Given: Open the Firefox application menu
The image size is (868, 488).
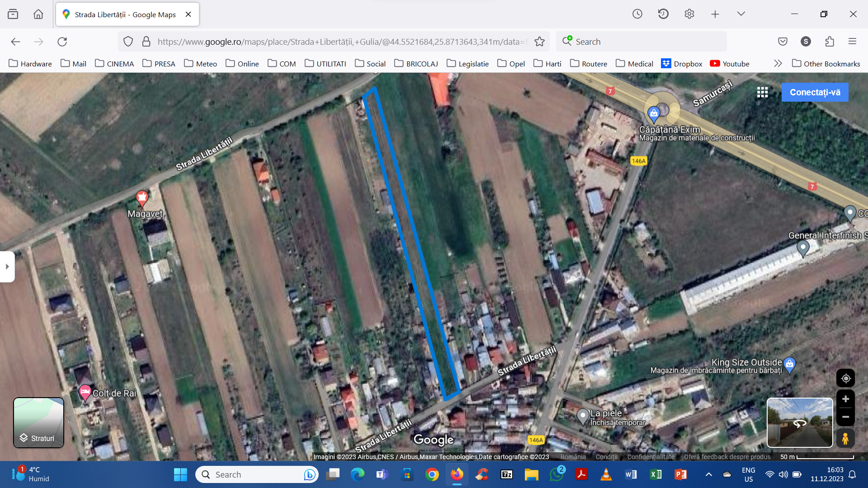Looking at the screenshot, I should pos(852,42).
